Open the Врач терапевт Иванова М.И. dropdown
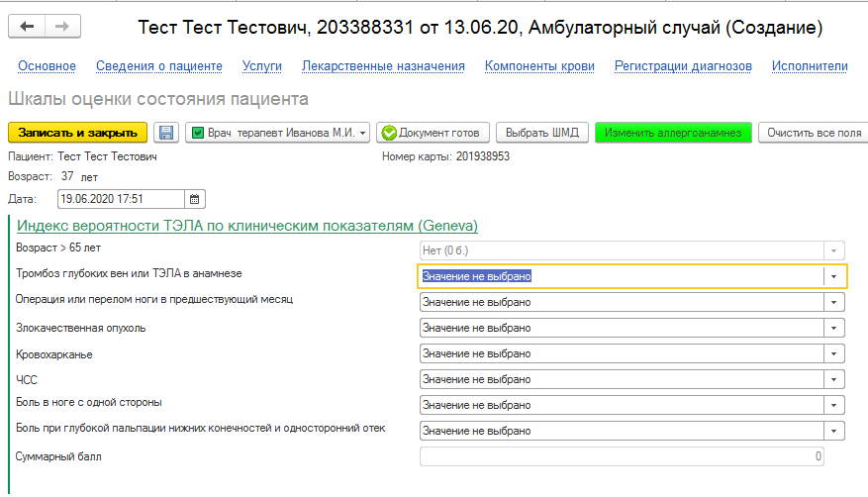 (364, 133)
